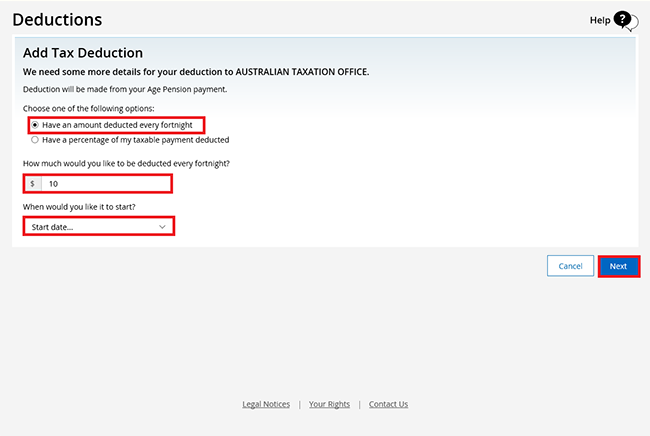This screenshot has width=650, height=436.
Task: Click the Age Pension payment deduction notice text
Action: tap(125, 90)
